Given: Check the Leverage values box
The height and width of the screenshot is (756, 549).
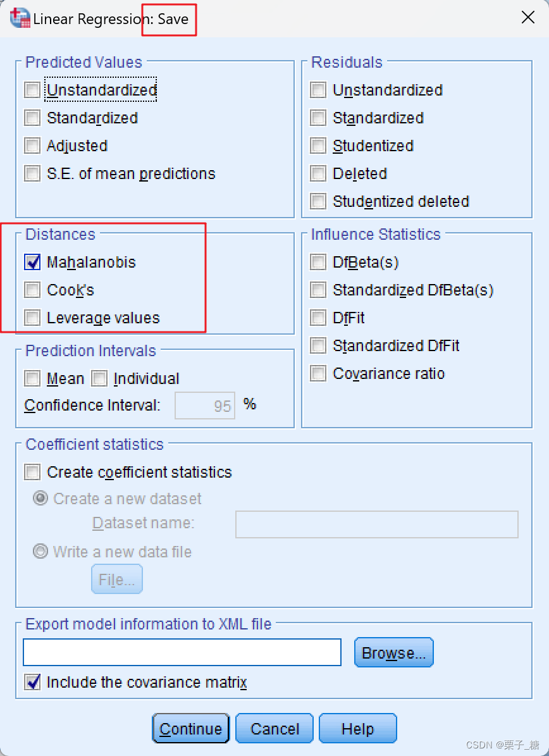Looking at the screenshot, I should 32,318.
